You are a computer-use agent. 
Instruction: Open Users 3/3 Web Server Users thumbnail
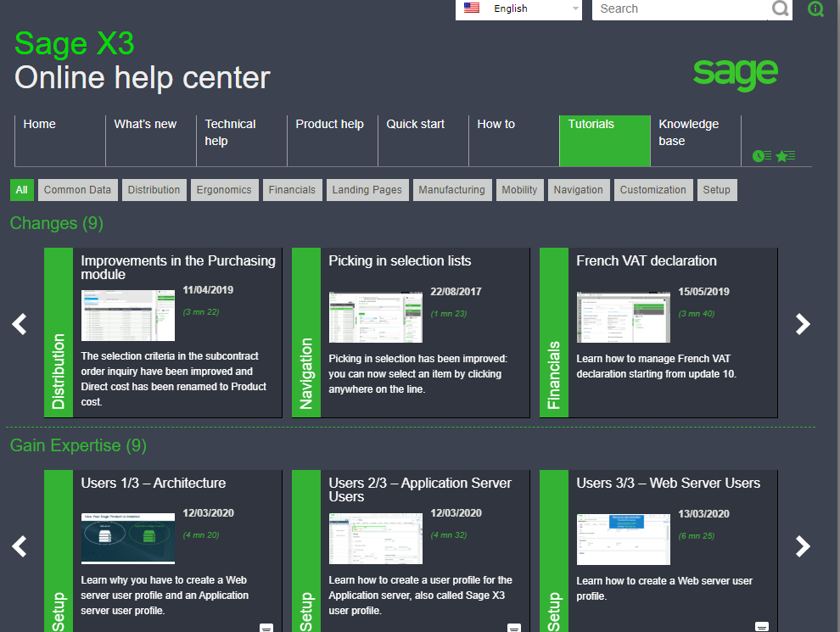coord(624,540)
